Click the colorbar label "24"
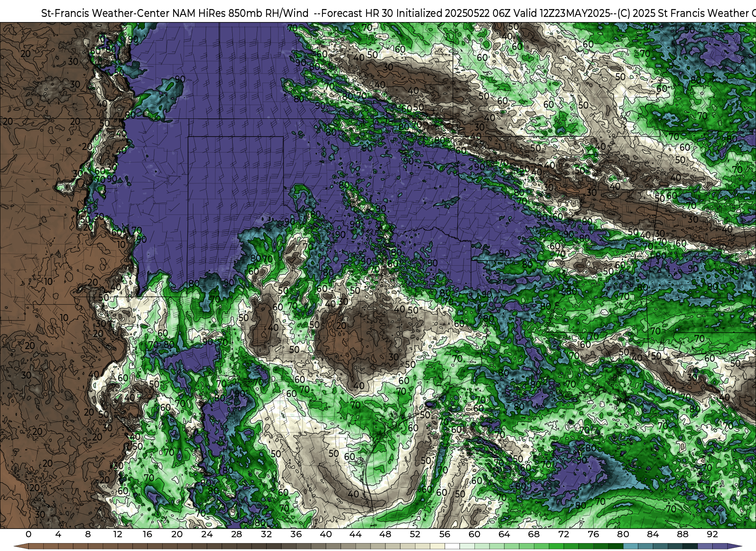 [x=207, y=534]
